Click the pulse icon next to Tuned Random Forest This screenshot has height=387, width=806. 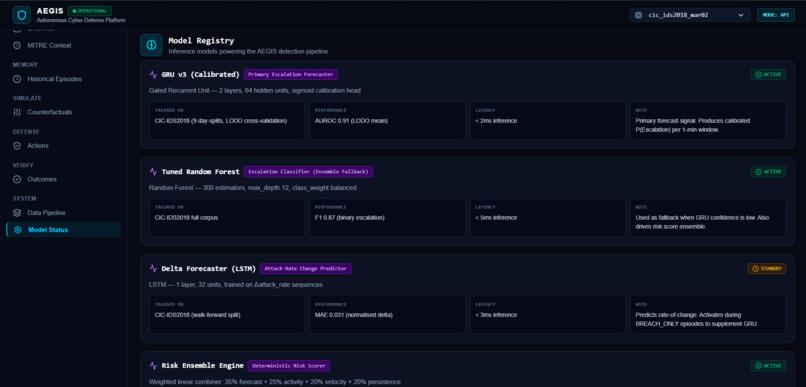(153, 172)
